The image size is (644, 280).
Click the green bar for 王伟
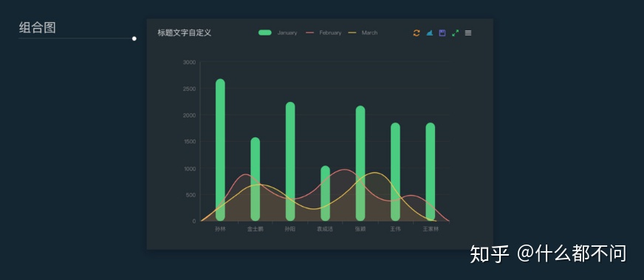click(396, 171)
